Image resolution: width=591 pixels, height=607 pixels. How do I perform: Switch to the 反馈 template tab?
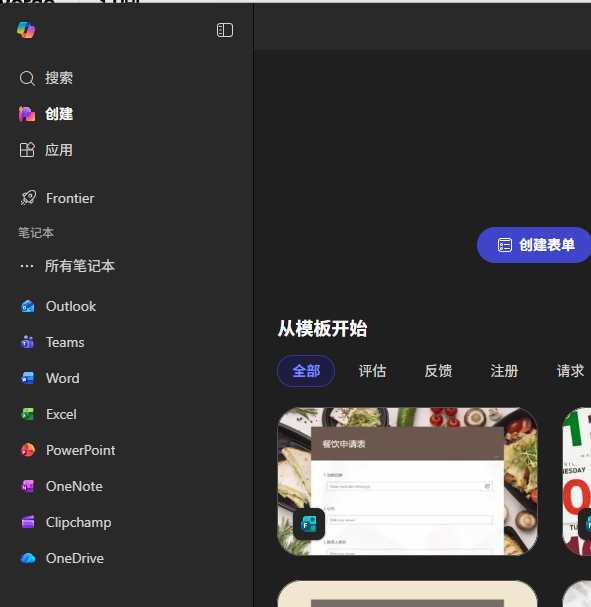438,371
